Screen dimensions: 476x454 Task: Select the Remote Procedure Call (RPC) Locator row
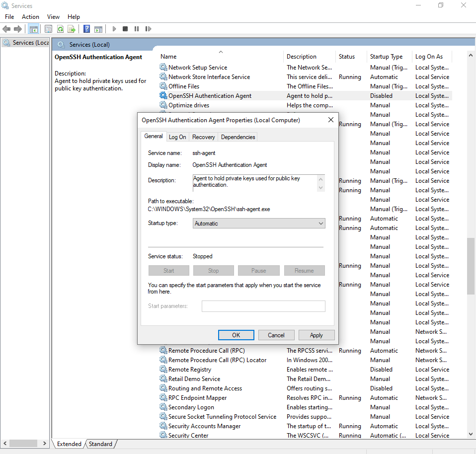click(x=306, y=360)
